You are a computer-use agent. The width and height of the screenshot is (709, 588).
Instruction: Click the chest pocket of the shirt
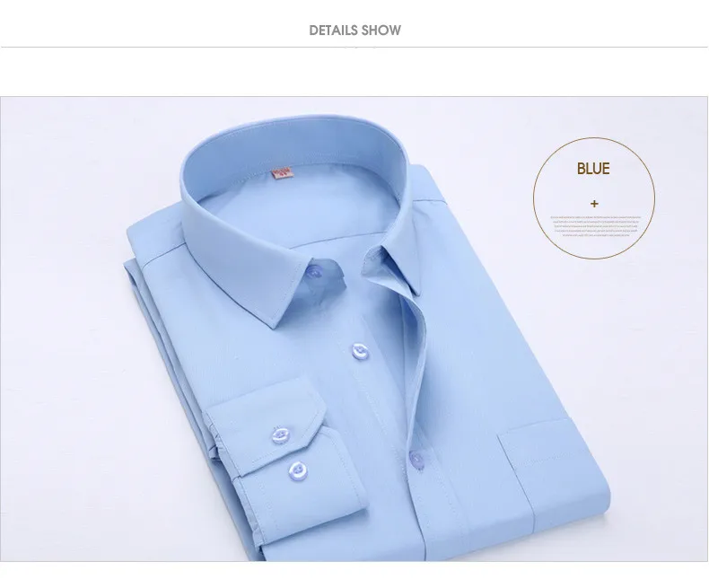(x=554, y=473)
